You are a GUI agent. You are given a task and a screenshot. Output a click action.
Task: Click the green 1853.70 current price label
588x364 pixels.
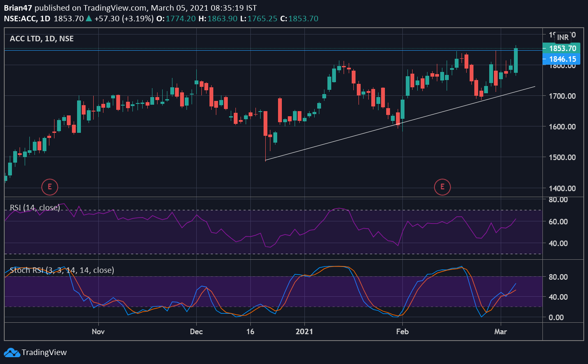coord(562,48)
